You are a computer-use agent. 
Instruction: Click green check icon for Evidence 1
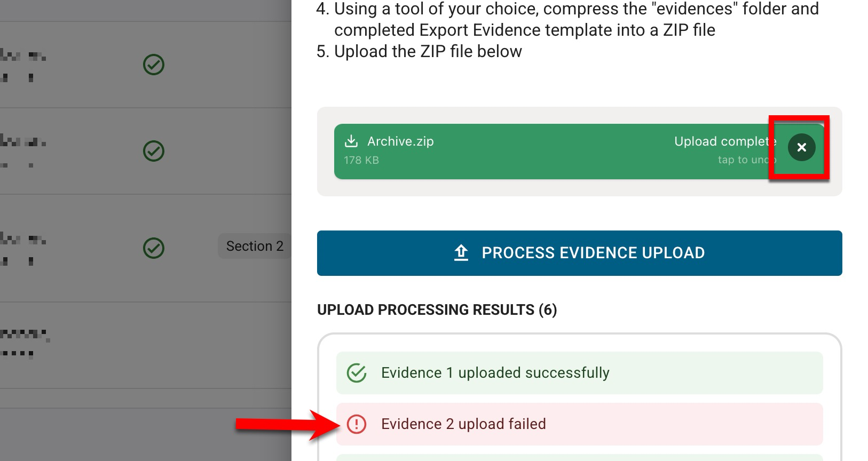coord(357,373)
